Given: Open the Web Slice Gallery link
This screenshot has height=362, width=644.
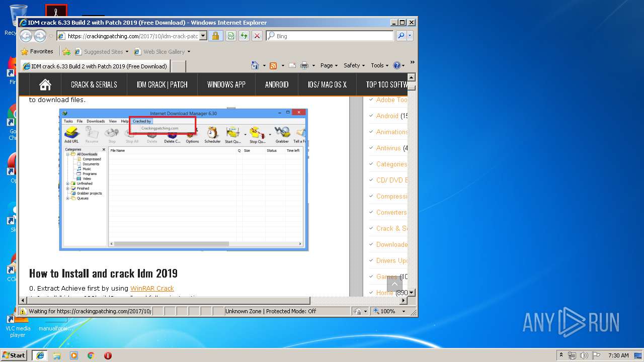Looking at the screenshot, I should 162,51.
